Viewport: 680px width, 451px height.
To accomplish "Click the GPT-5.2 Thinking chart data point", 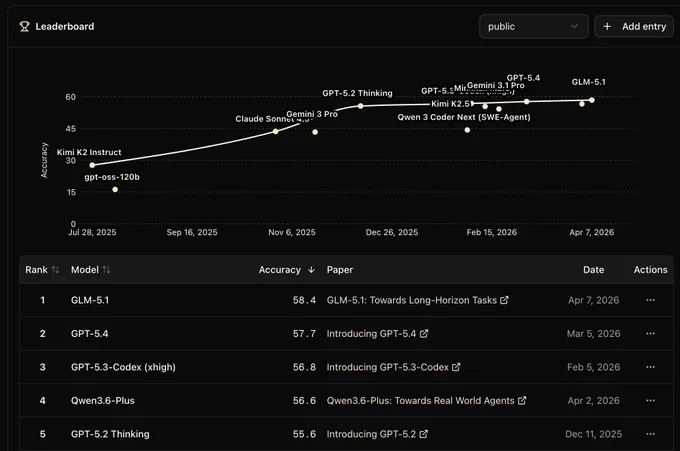I will click(x=360, y=106).
